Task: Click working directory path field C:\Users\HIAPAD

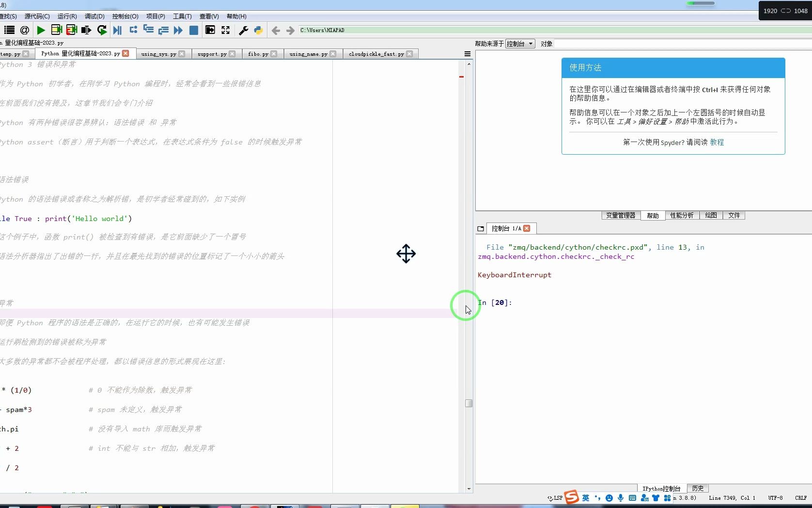Action: 555,30
